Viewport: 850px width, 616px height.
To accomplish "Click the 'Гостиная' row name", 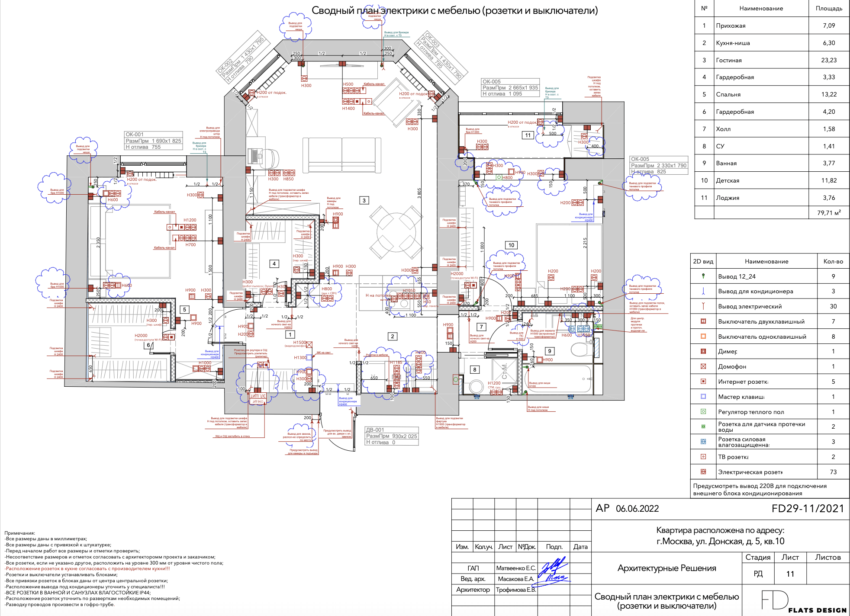I will pyautogui.click(x=729, y=60).
